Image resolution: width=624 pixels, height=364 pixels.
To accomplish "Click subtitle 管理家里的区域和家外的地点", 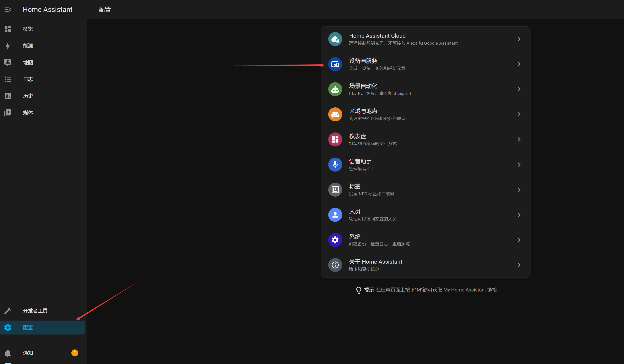I will point(377,119).
